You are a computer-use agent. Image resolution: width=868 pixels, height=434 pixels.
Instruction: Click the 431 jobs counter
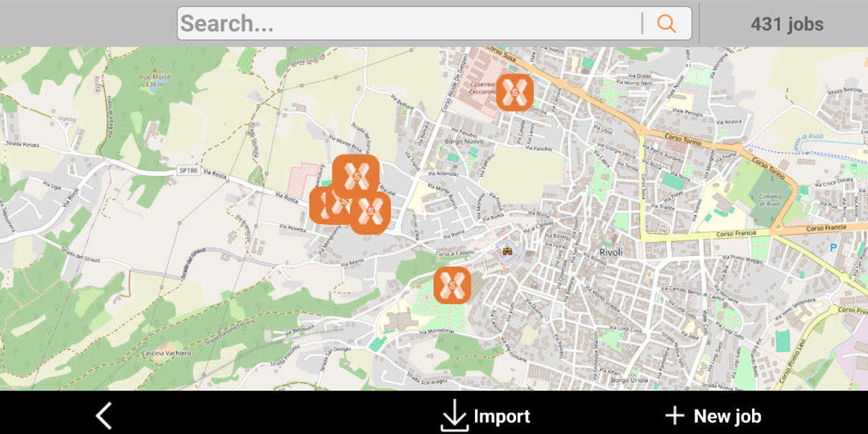click(x=787, y=25)
